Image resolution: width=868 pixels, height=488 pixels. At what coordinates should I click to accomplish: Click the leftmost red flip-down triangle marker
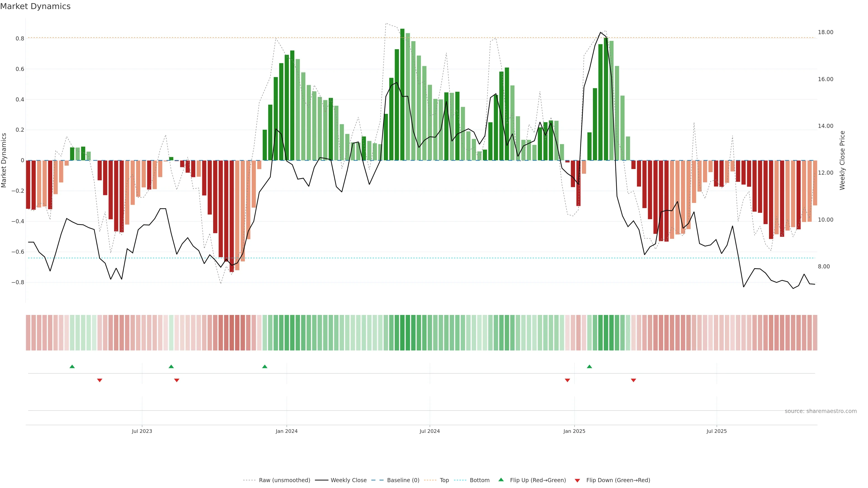pyautogui.click(x=100, y=380)
